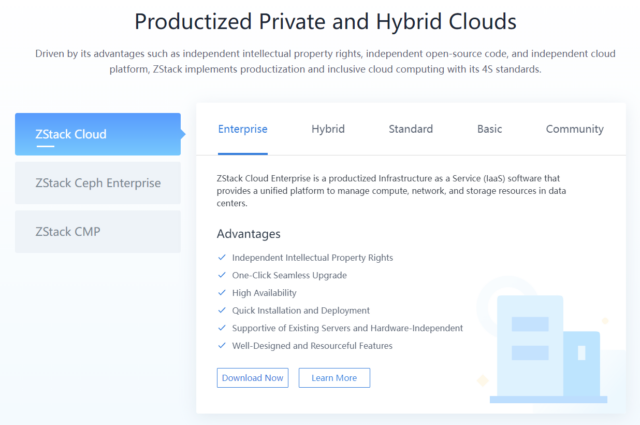Viewport: 640px width, 425px height.
Task: Switch to the Basic edition tab
Action: point(489,129)
